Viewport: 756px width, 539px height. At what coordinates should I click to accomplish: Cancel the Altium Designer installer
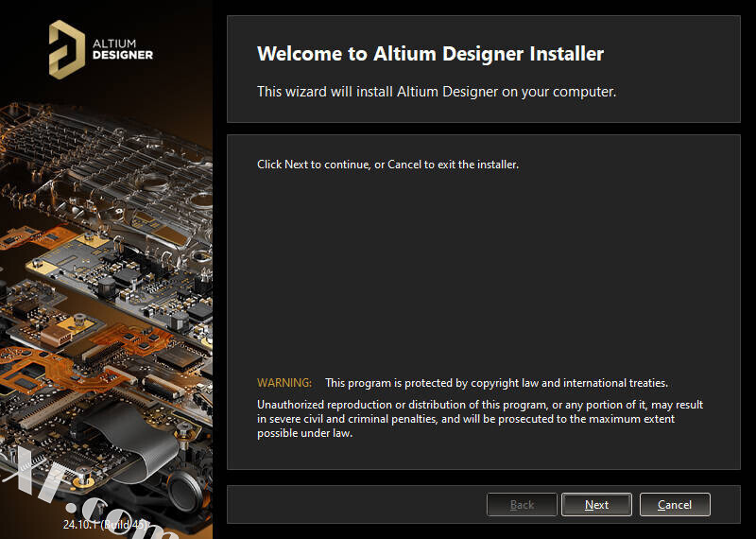pos(675,505)
